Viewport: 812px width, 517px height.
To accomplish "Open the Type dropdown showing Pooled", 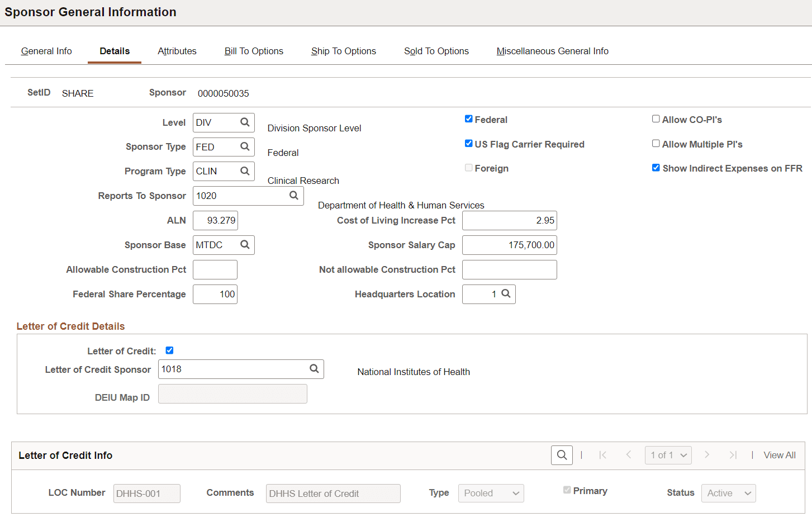I will pyautogui.click(x=491, y=493).
